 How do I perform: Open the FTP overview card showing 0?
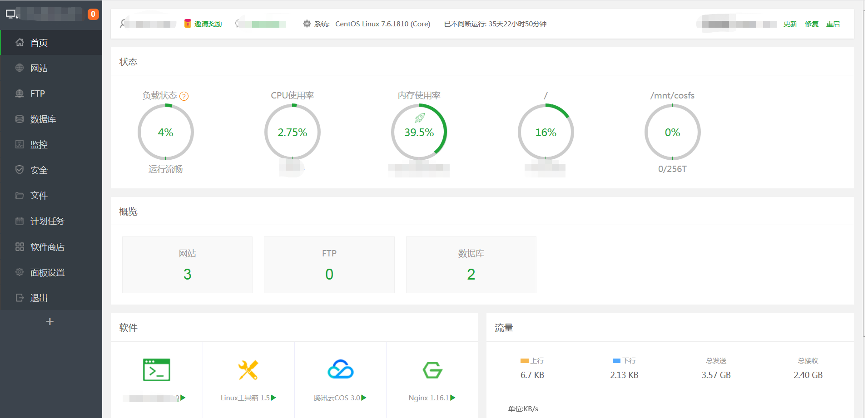click(x=329, y=265)
